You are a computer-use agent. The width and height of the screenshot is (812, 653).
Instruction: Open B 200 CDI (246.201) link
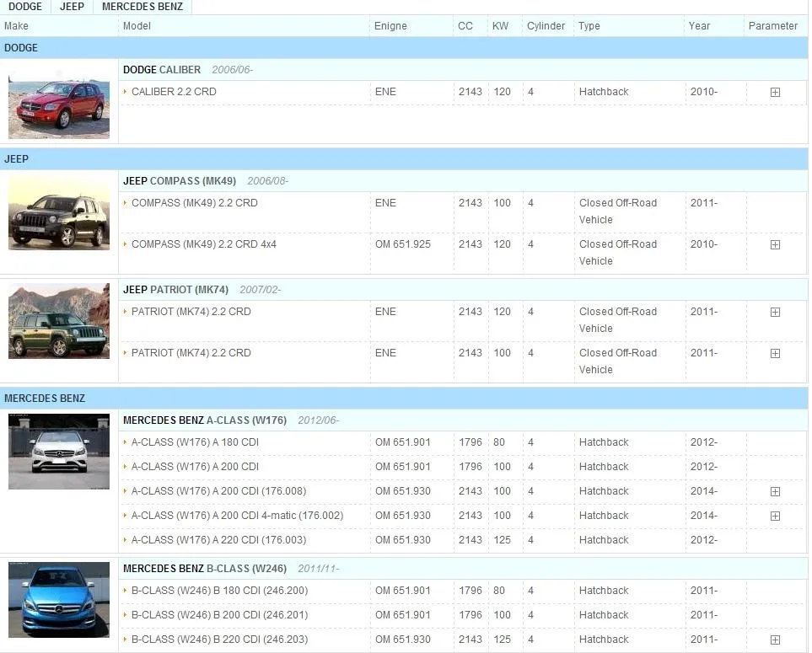[219, 615]
